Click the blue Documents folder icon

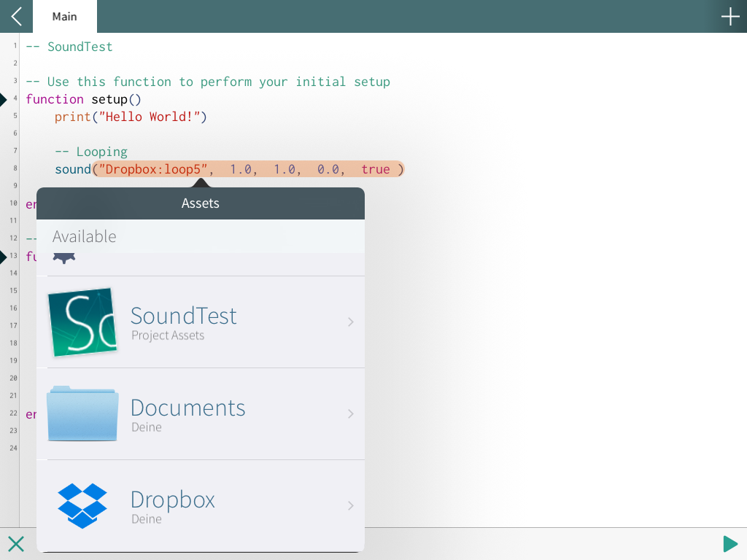point(82,413)
